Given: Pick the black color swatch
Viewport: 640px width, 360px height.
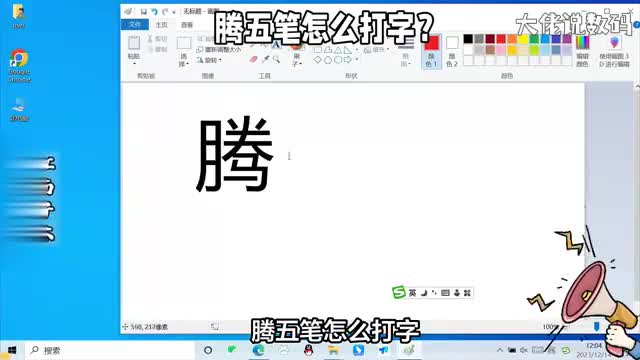Looking at the screenshot, I should pos(468,39).
